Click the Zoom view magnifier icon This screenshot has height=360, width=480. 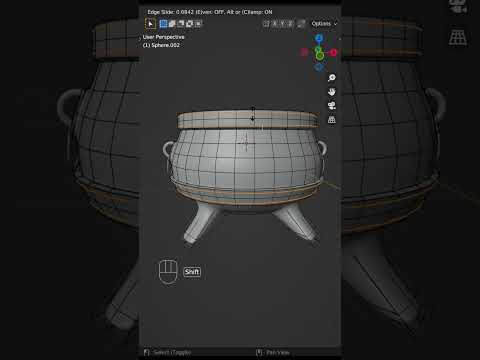click(332, 78)
